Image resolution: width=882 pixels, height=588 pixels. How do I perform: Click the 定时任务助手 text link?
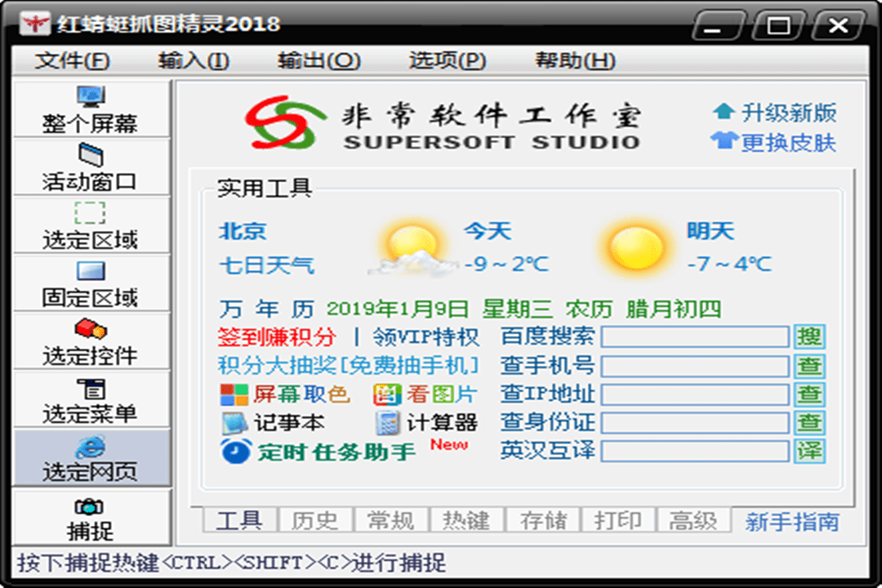(336, 452)
